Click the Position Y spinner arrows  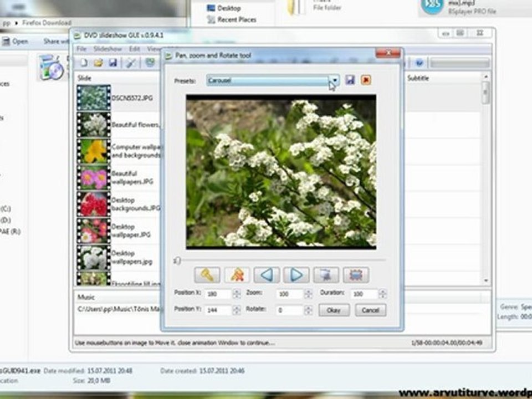coord(237,310)
